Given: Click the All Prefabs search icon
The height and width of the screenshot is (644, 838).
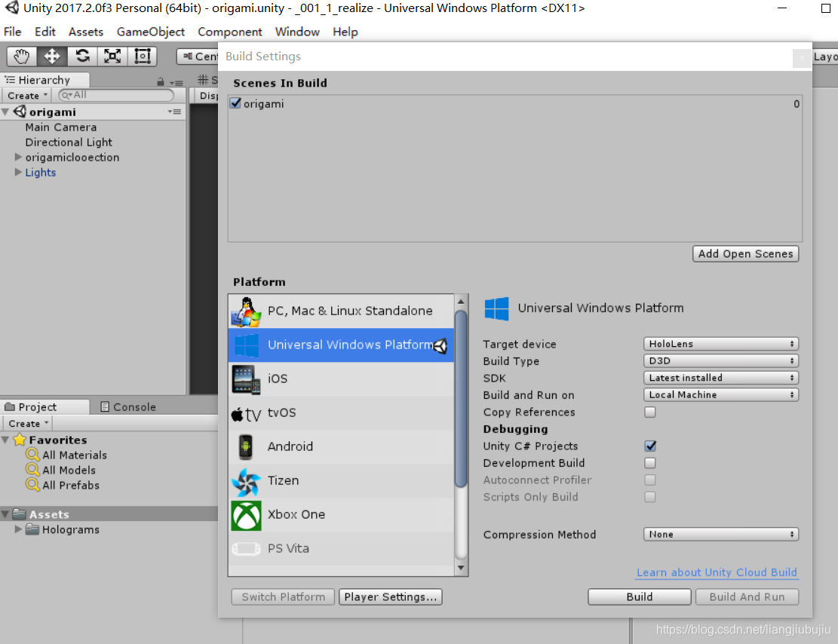Looking at the screenshot, I should pyautogui.click(x=32, y=485).
